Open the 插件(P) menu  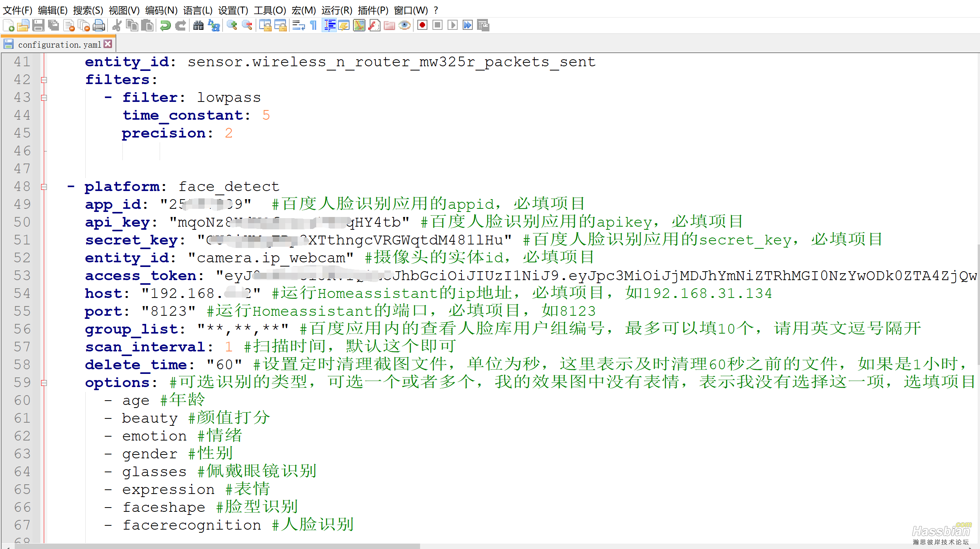tap(373, 10)
